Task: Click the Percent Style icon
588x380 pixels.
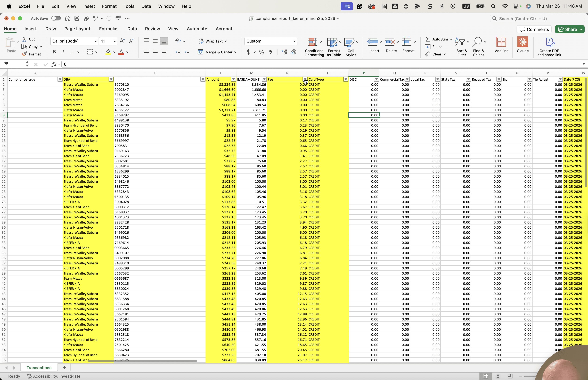Action: pos(262,52)
